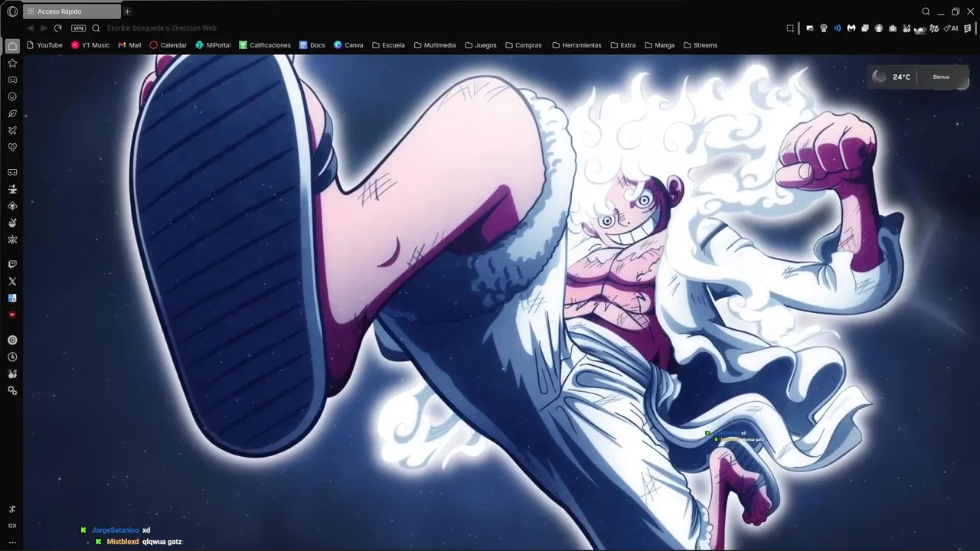Open the YT Music bookmark
The image size is (980, 551).
pos(90,45)
